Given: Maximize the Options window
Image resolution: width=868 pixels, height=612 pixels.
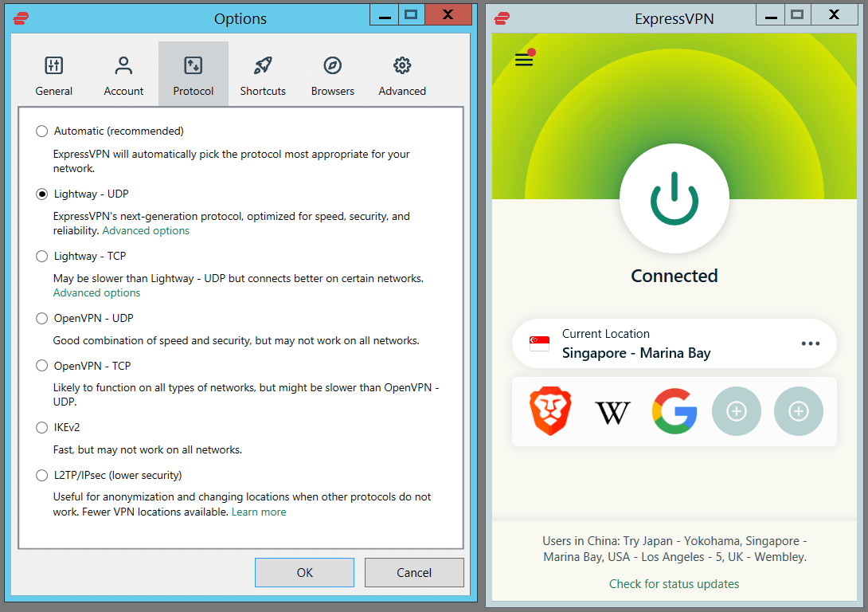Looking at the screenshot, I should [x=411, y=15].
